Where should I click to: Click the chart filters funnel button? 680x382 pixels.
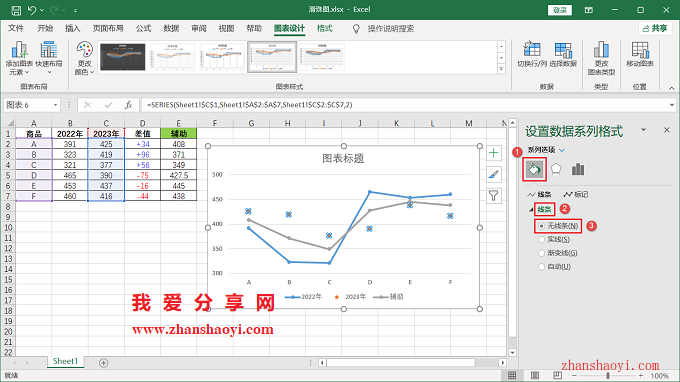click(494, 196)
